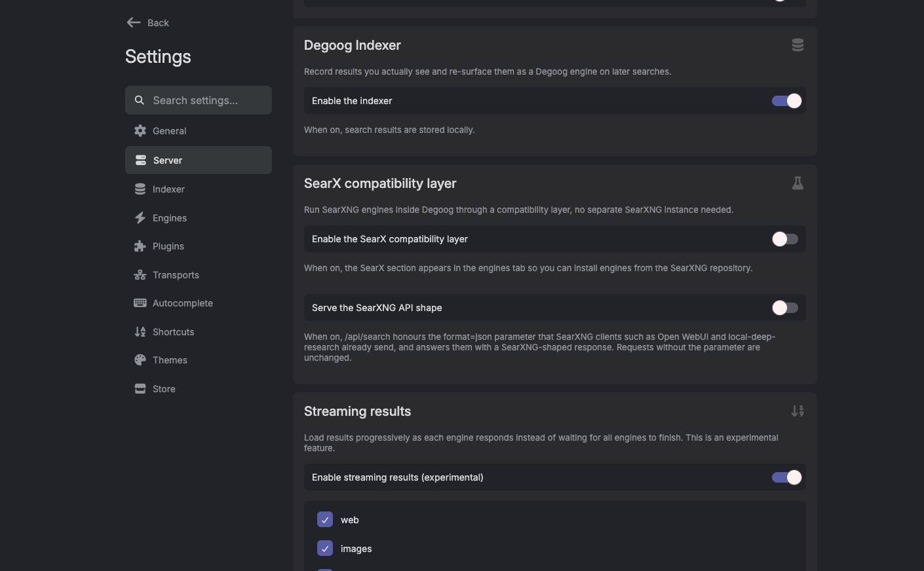Image resolution: width=924 pixels, height=571 pixels.
Task: Disable the streaming results experimental toggle
Action: [786, 477]
